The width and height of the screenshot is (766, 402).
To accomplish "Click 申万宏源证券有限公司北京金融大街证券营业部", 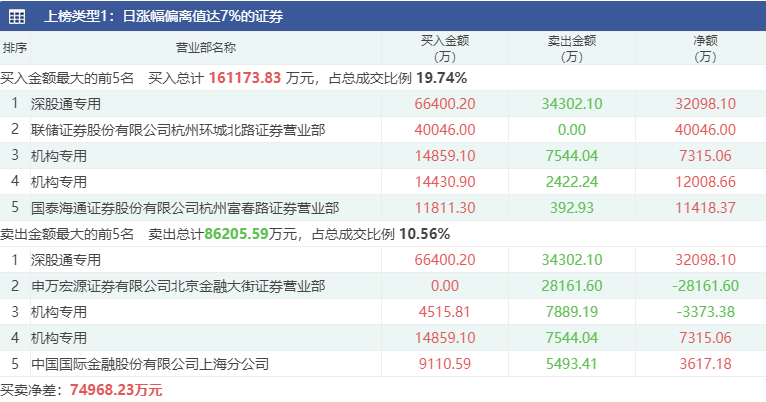I will (x=178, y=286).
